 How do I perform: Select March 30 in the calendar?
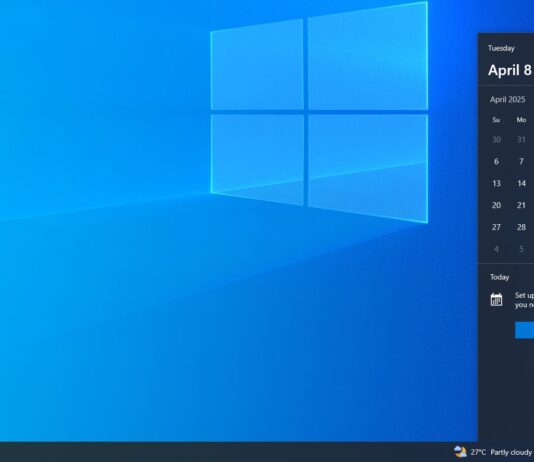[496, 140]
